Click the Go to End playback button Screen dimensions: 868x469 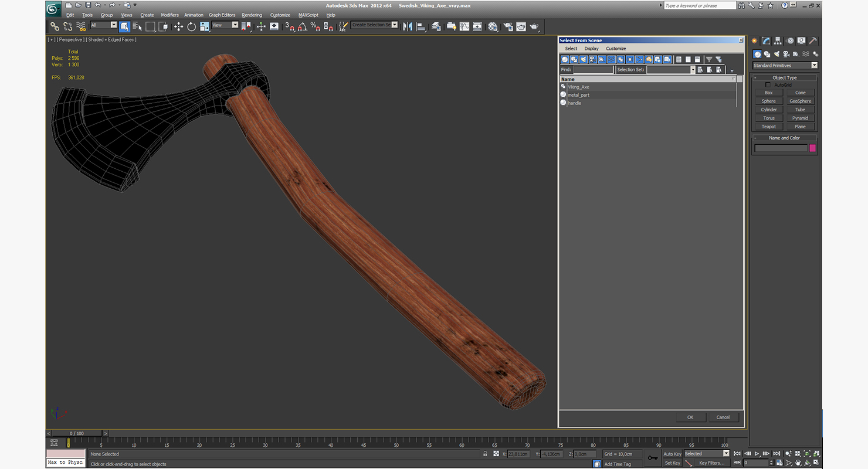(777, 454)
